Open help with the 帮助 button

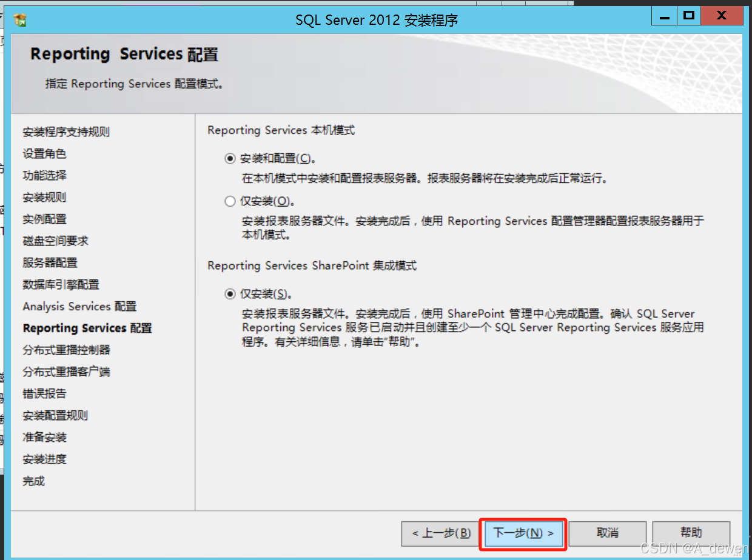691,533
